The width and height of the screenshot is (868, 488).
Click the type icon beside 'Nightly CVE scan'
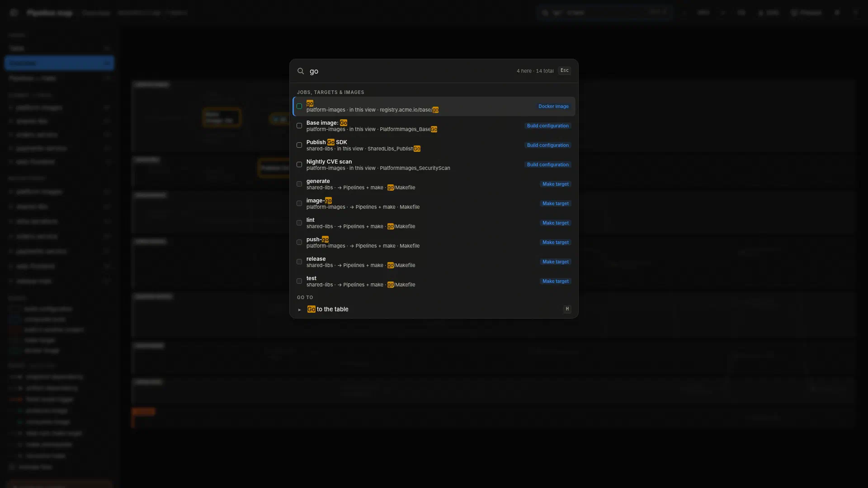pyautogui.click(x=299, y=164)
